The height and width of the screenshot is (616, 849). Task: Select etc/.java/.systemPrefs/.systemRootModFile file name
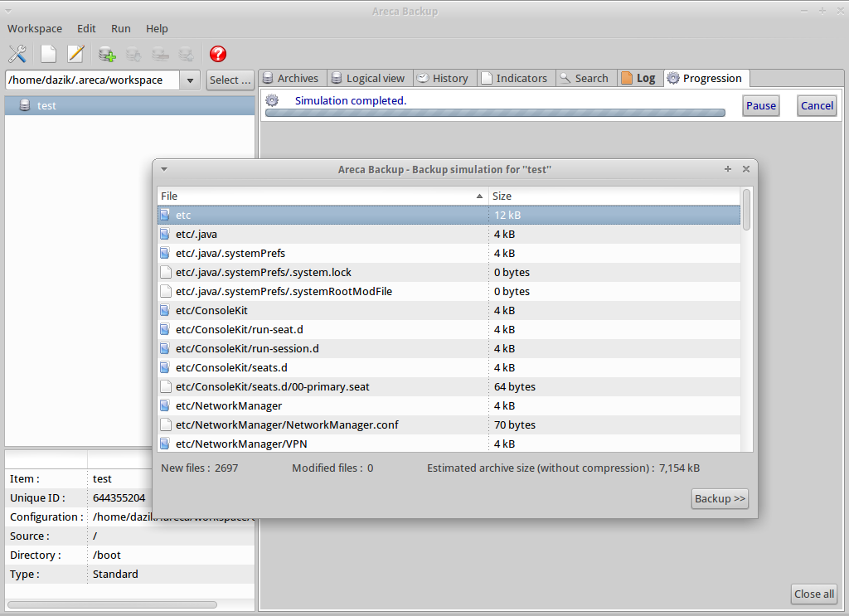click(284, 291)
